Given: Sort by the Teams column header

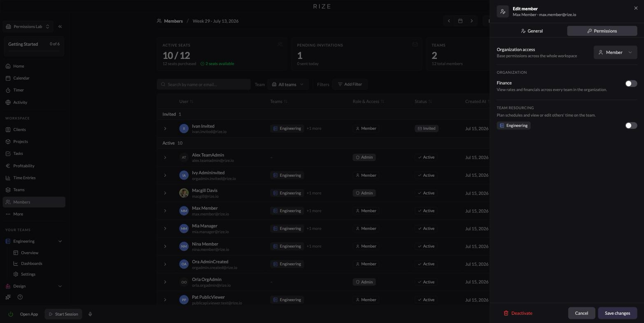Looking at the screenshot, I should pos(279,101).
